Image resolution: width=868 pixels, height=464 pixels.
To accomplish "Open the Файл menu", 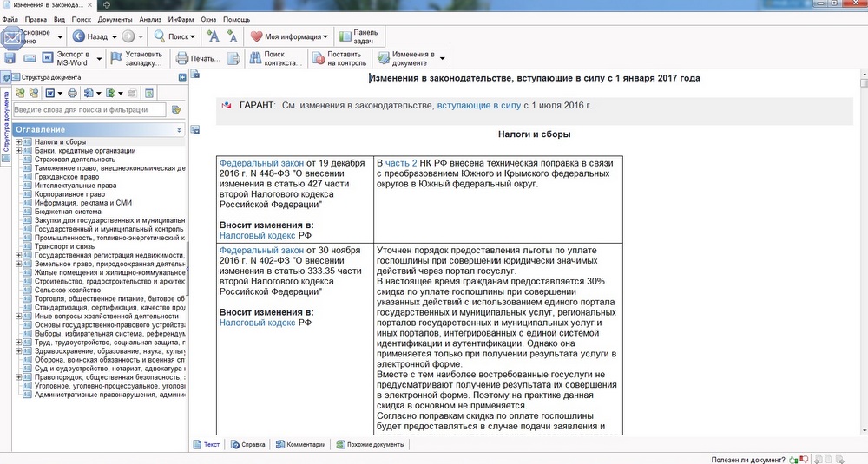I will 10,19.
